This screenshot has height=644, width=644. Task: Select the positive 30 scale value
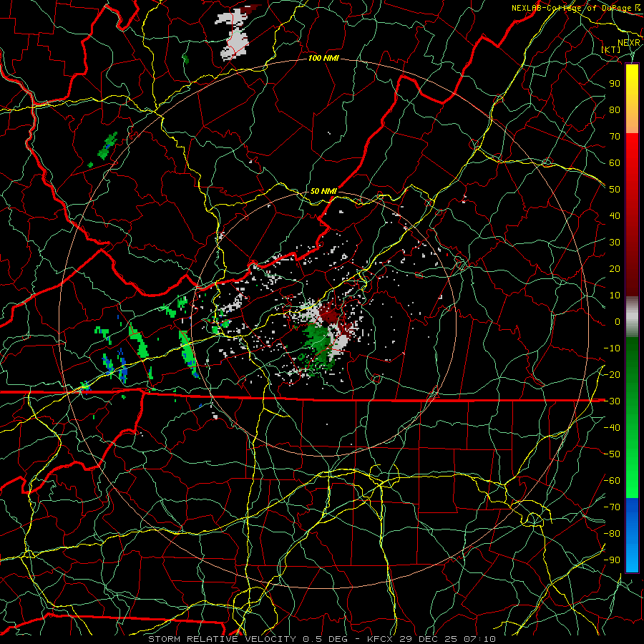pos(615,243)
